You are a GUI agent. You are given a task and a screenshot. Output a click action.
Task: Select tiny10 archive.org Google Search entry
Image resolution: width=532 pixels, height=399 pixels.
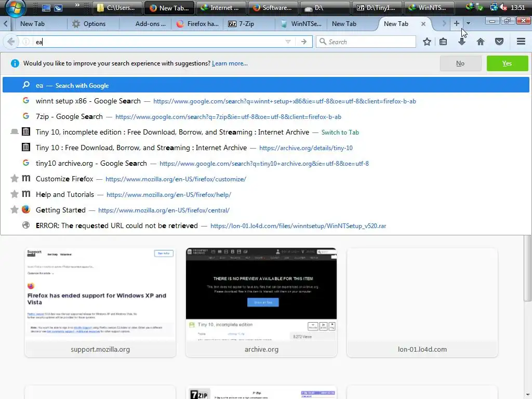pyautogui.click(x=265, y=164)
